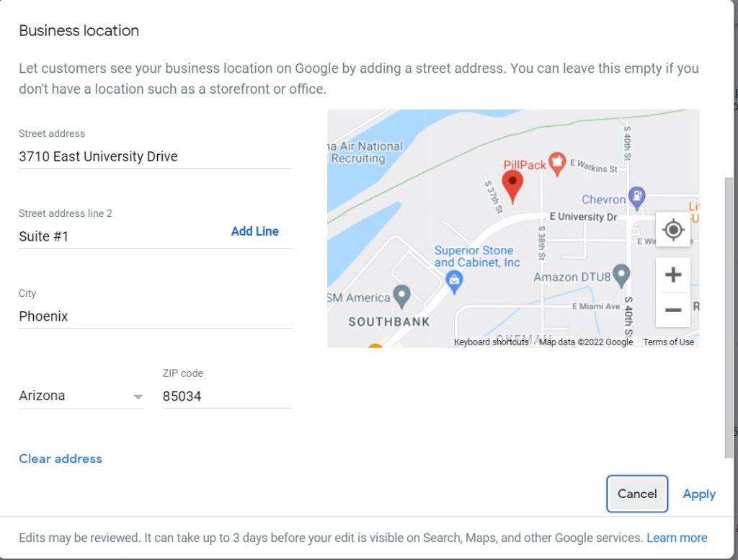The image size is (738, 560).
Task: Zoom in using the map plus icon
Action: (672, 274)
